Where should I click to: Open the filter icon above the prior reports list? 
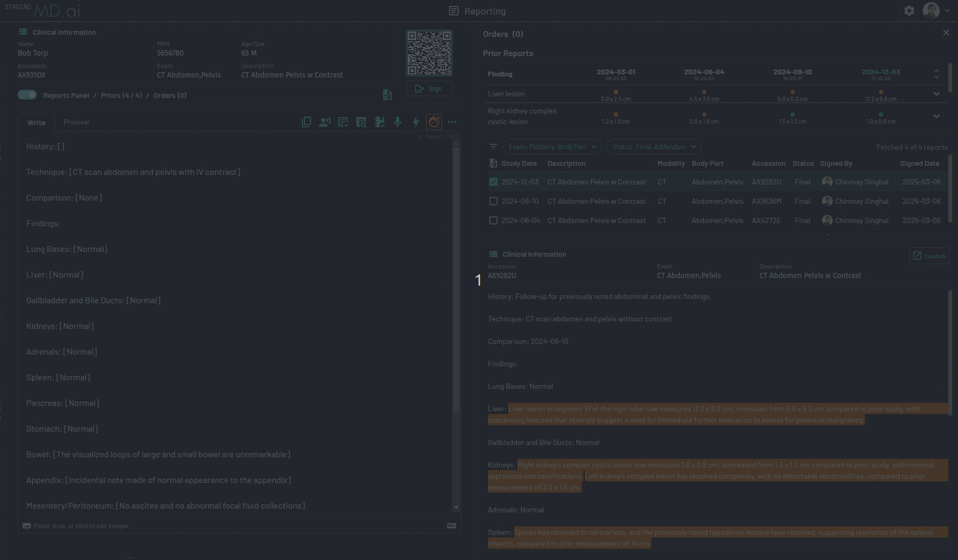point(493,146)
